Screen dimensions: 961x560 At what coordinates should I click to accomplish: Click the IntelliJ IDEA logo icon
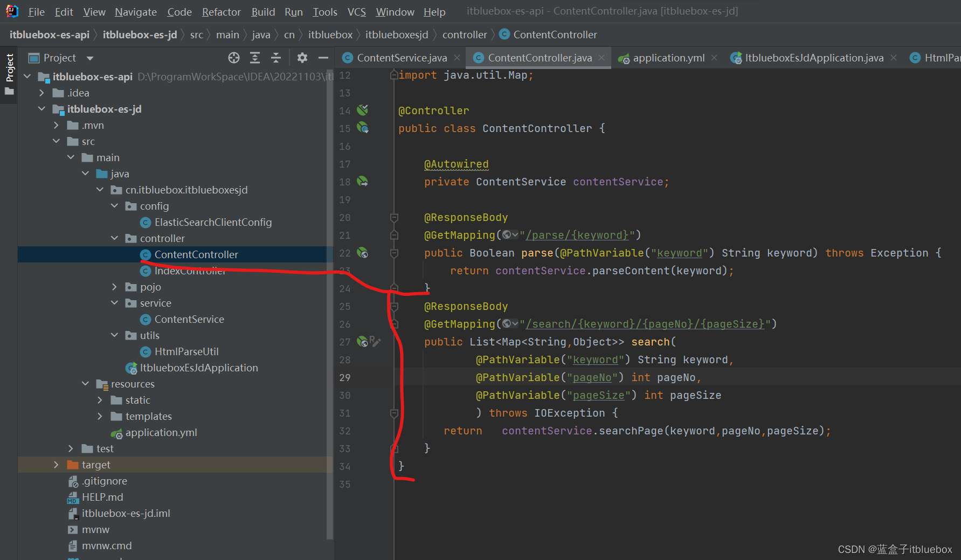(x=12, y=11)
